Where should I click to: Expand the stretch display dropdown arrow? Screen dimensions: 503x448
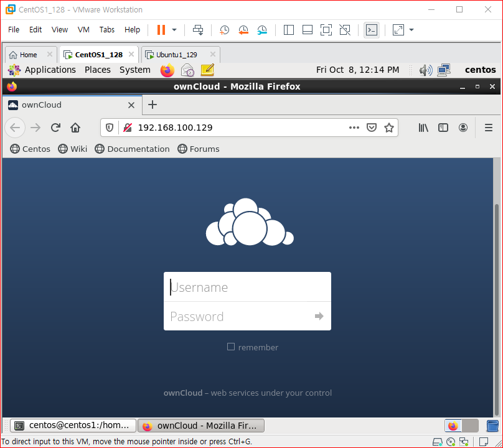(411, 30)
